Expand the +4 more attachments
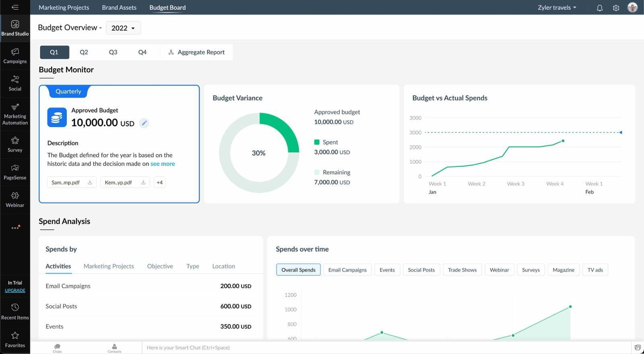This screenshot has height=354, width=644. coord(159,182)
